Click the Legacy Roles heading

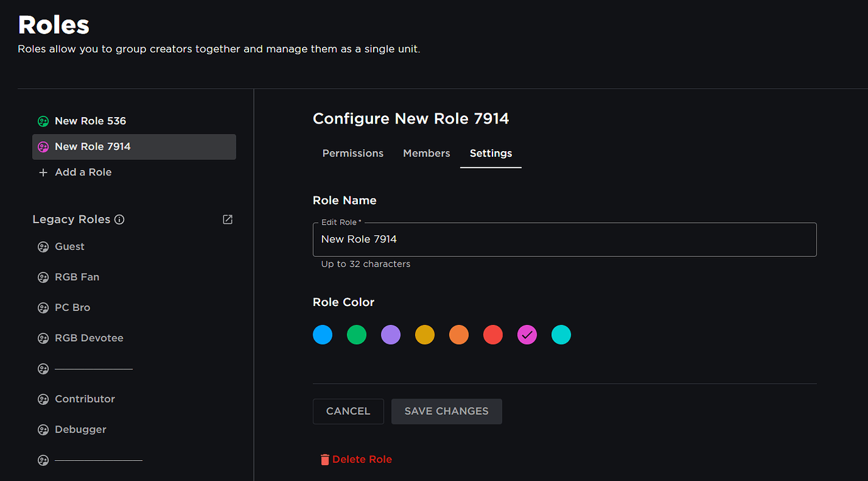(71, 220)
